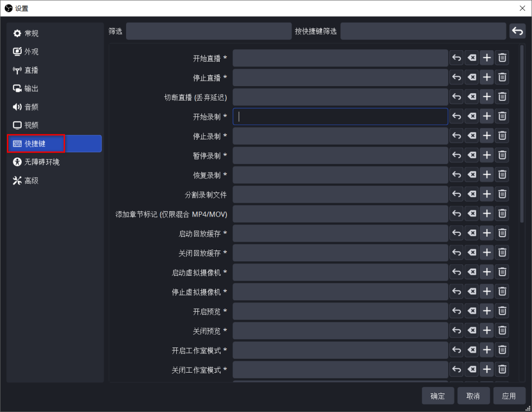Click the 筛选 filter text field
Image resolution: width=532 pixels, height=412 pixels.
[209, 31]
